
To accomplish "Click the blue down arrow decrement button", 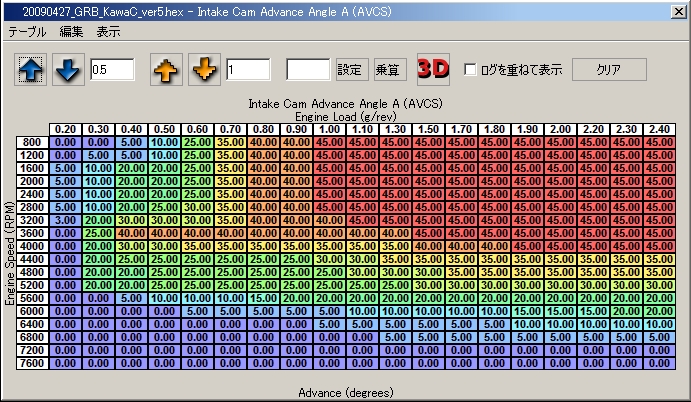I will [68, 70].
